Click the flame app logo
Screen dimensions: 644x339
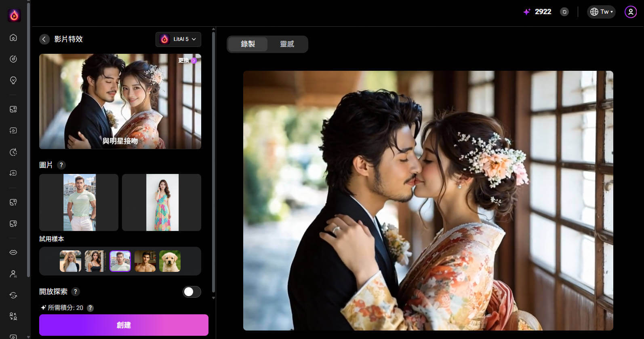coord(14,15)
